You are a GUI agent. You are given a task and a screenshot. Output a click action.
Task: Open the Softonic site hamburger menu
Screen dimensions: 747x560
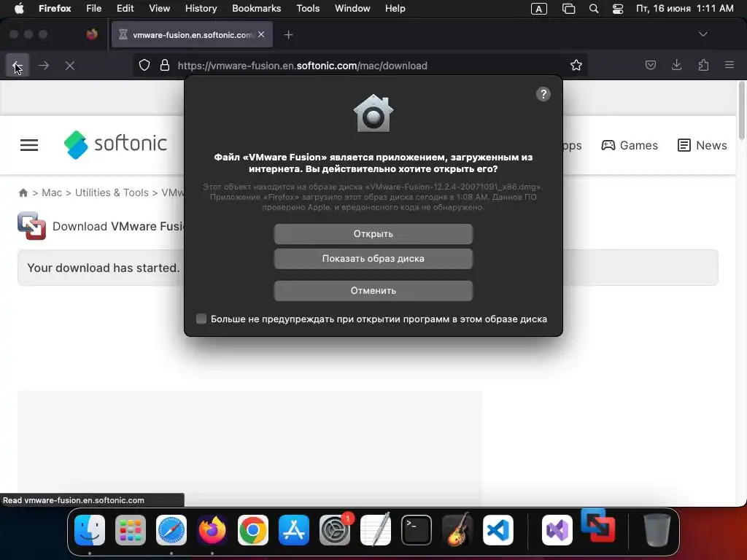click(x=29, y=145)
